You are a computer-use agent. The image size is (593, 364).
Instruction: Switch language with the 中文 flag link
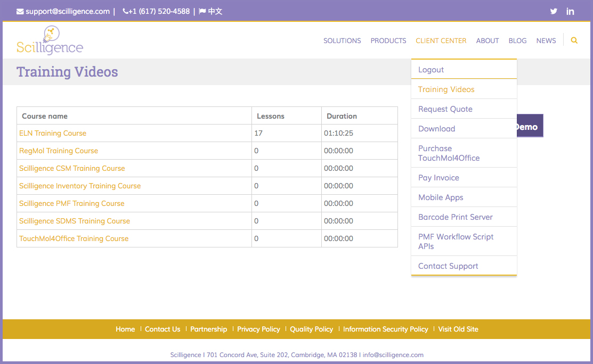(x=210, y=11)
